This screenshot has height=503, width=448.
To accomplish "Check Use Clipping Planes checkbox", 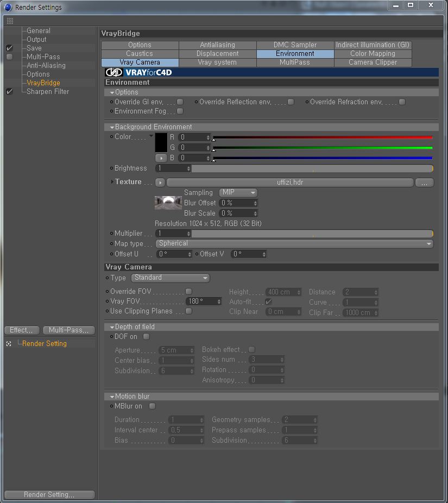I will click(x=189, y=311).
